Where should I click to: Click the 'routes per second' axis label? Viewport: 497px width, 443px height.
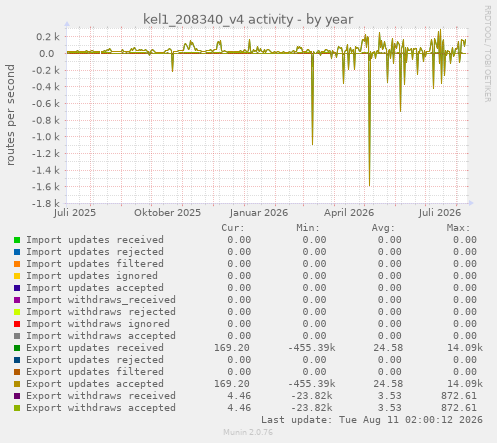point(11,115)
